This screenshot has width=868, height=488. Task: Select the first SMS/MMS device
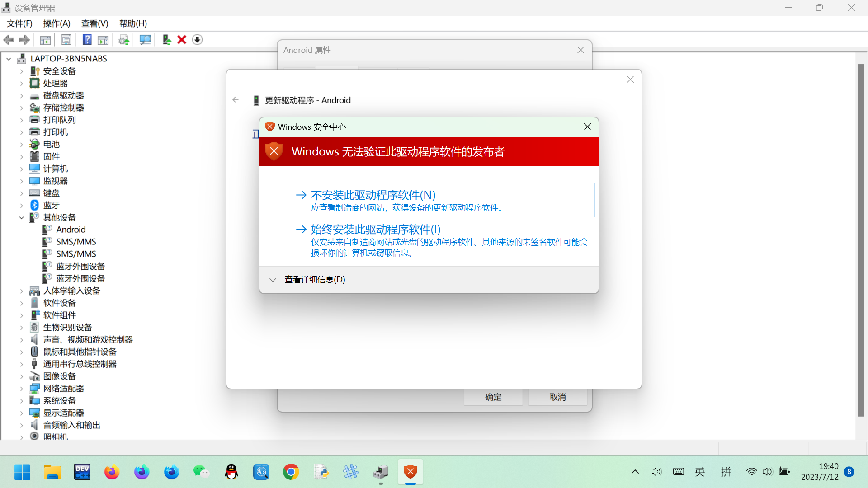tap(76, 242)
